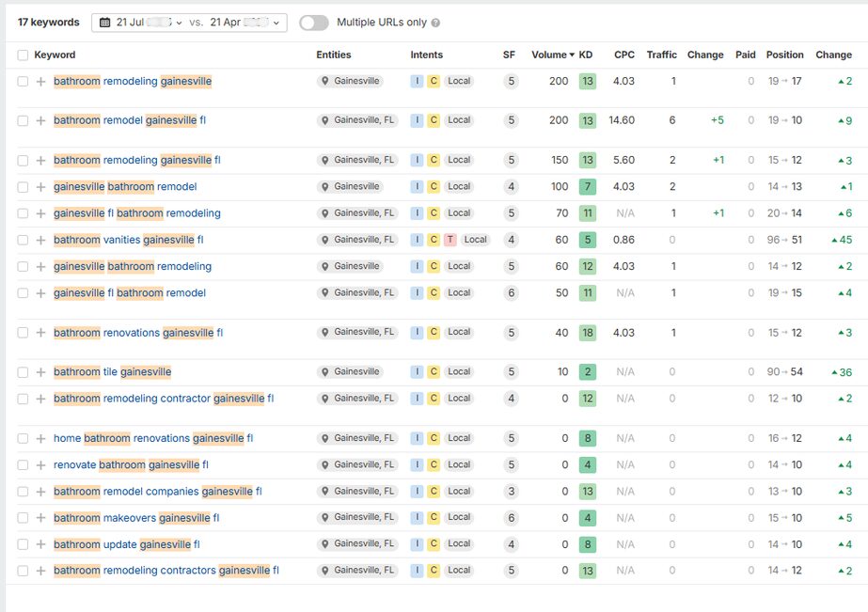The height and width of the screenshot is (612, 868).
Task: Sort by Volume column header
Action: pyautogui.click(x=552, y=55)
